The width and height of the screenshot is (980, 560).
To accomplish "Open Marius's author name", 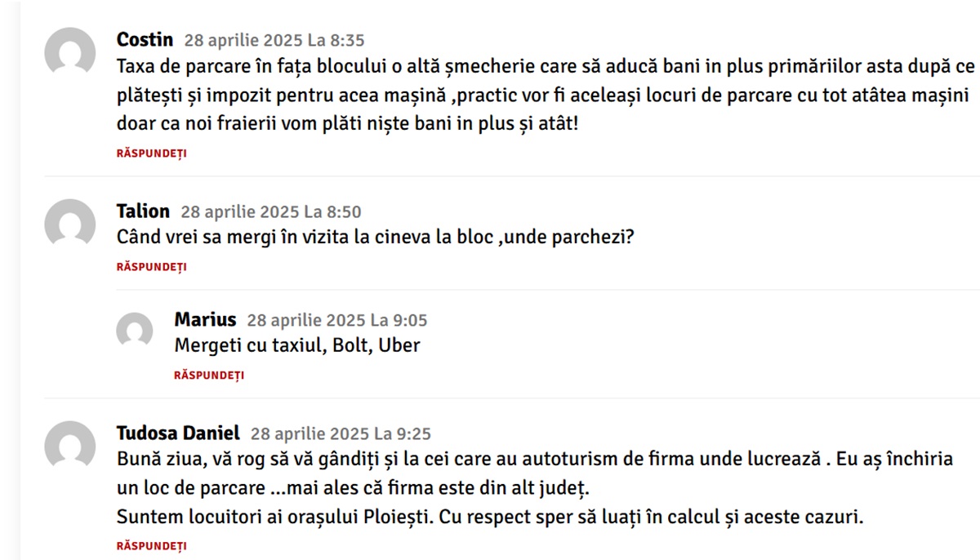I will pos(205,320).
